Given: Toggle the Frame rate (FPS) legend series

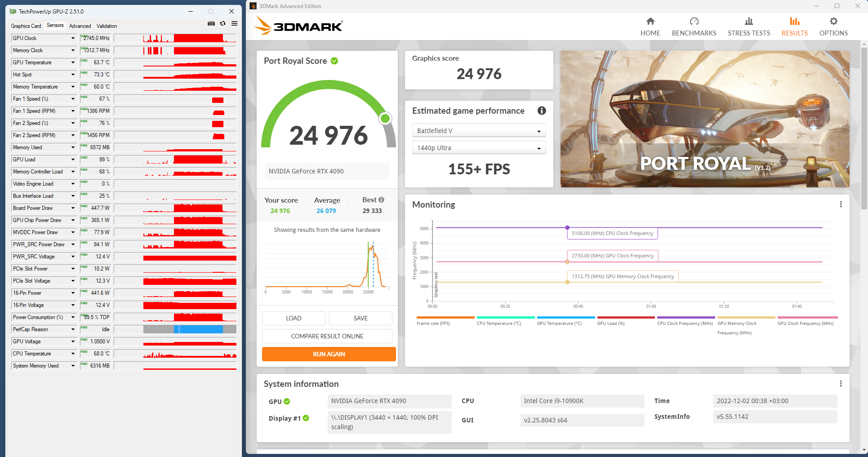Looking at the screenshot, I should 445,321.
